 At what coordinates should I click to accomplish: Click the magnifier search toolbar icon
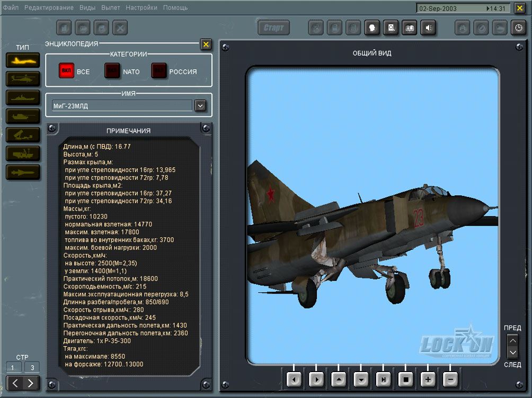[391, 28]
